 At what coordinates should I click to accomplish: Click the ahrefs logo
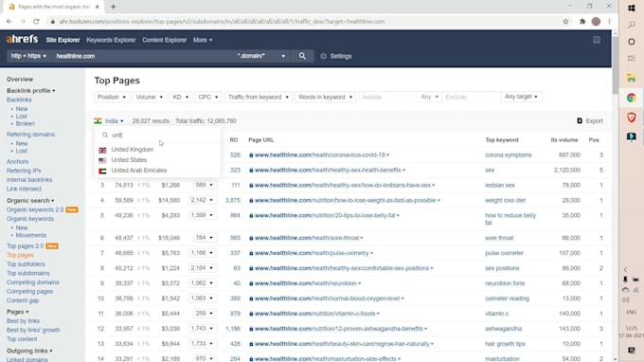(22, 40)
